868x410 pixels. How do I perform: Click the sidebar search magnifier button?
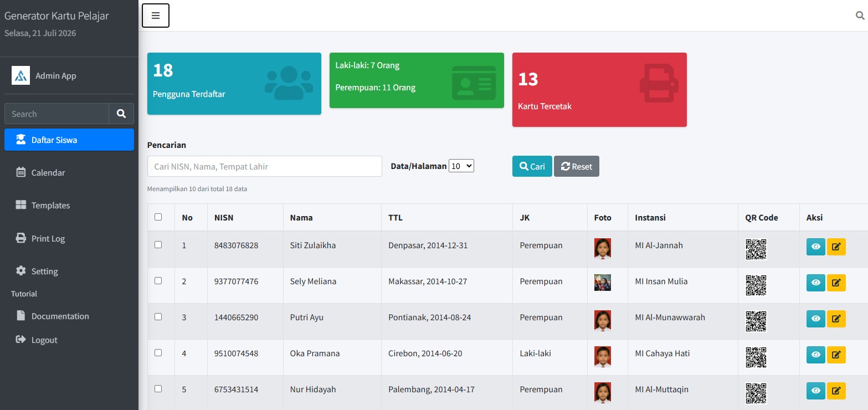(121, 114)
